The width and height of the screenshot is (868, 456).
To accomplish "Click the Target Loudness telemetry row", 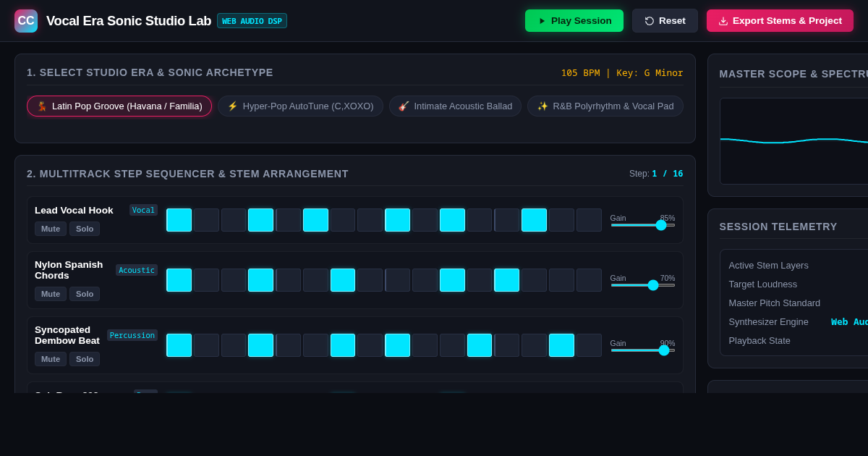I will coord(798,284).
